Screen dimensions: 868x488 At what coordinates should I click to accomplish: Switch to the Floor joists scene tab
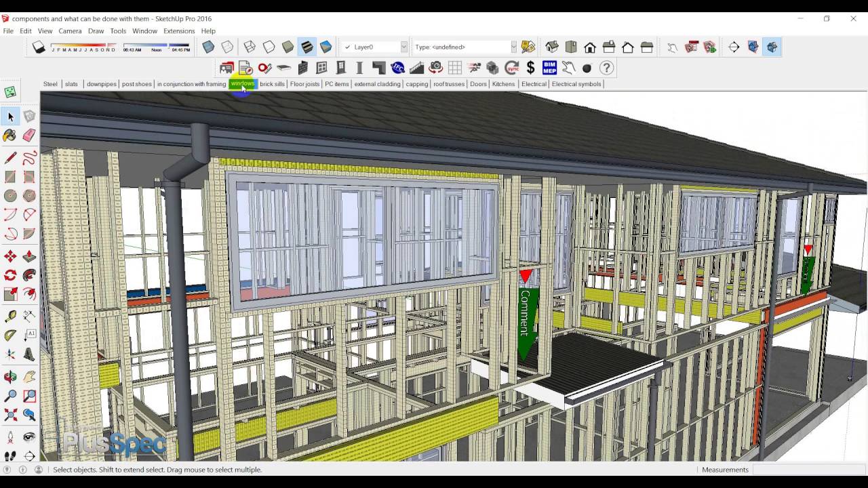[x=304, y=84]
